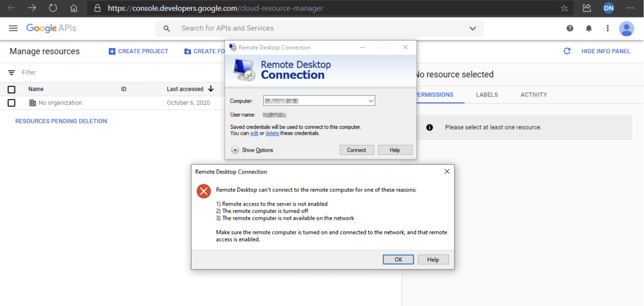The height and width of the screenshot is (306, 644).
Task: Check the select-all checkbox in table header
Action: click(11, 89)
